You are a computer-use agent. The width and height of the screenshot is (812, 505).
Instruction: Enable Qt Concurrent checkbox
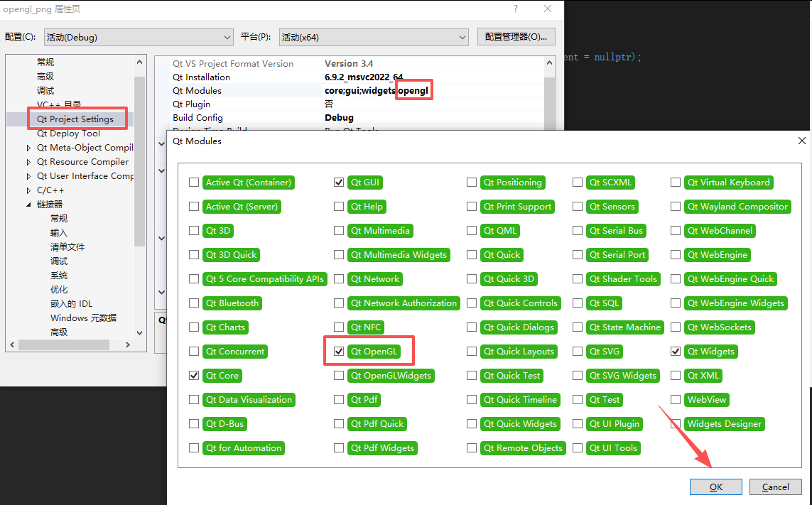[x=194, y=351]
